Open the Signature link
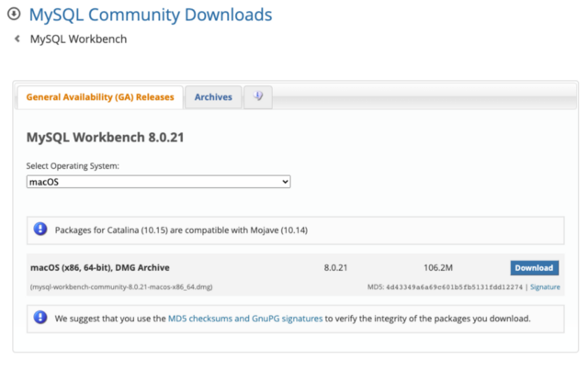588x370 pixels. pyautogui.click(x=545, y=287)
